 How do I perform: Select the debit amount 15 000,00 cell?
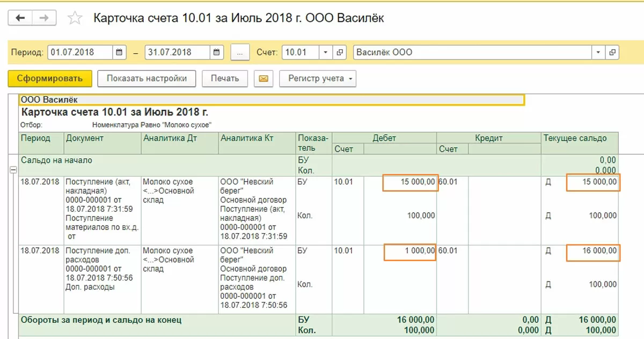pyautogui.click(x=410, y=183)
